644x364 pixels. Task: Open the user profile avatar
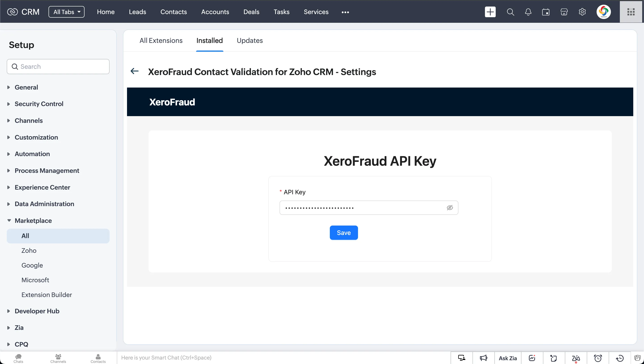pyautogui.click(x=604, y=12)
